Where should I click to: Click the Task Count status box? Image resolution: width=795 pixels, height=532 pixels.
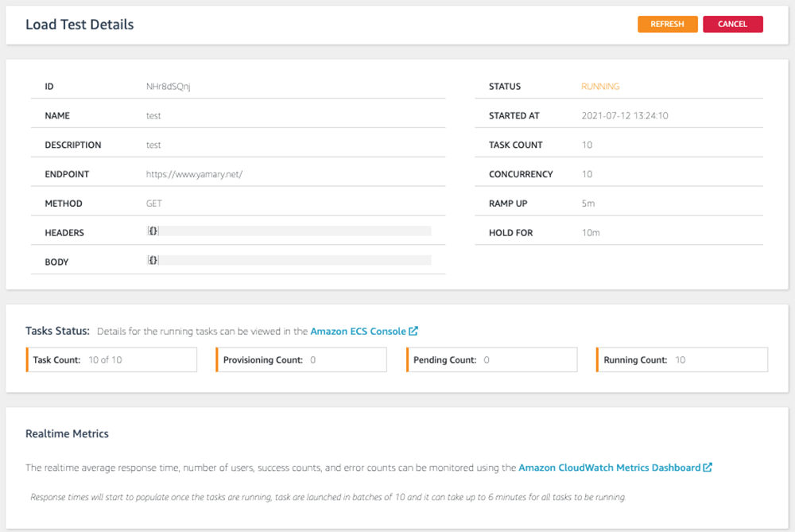coord(111,359)
